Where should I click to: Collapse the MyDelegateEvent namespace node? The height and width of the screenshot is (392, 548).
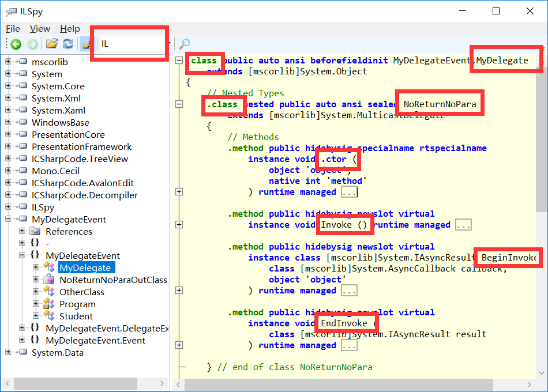[x=22, y=255]
